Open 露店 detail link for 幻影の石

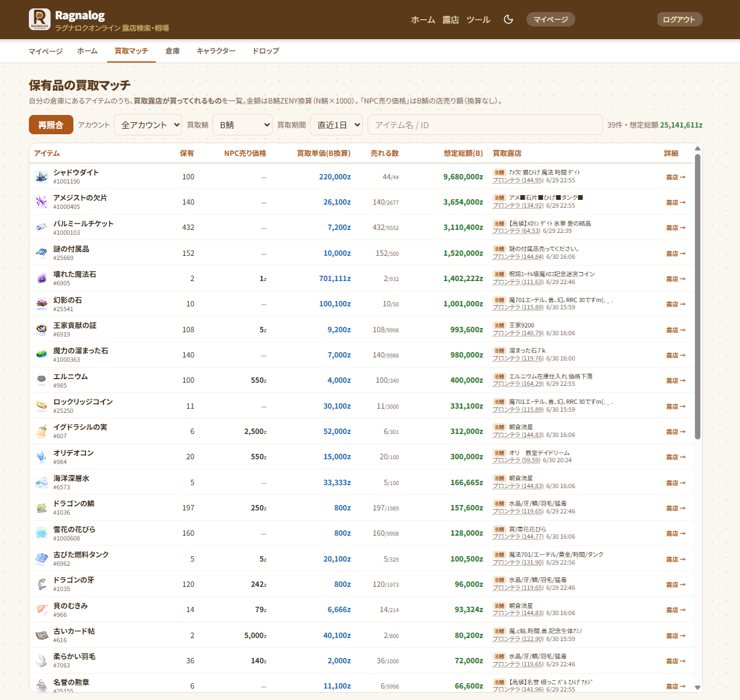(x=676, y=304)
